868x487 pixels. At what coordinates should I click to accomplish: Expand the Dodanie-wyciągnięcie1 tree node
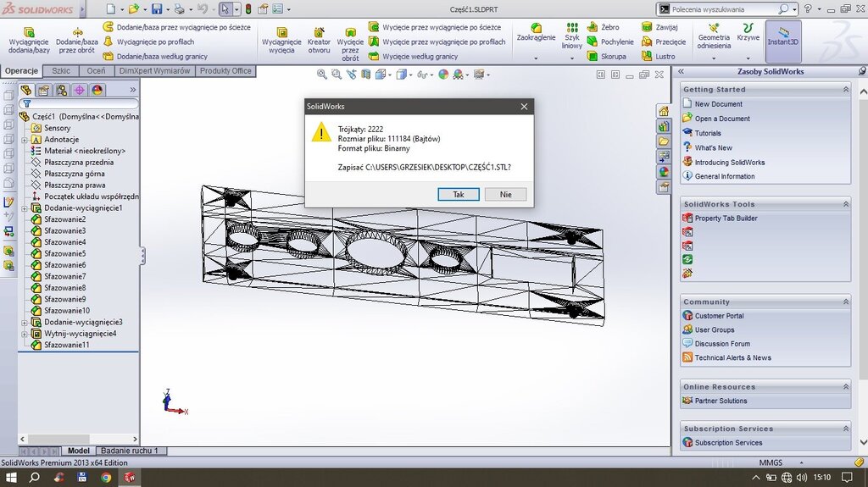pos(25,208)
